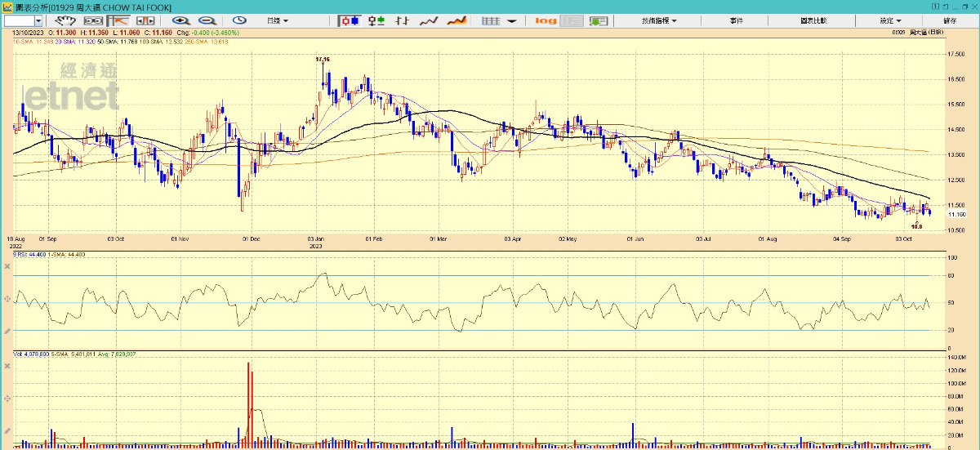Click the Chg -0.400 (-3.460%) value
This screenshot has width=980, height=450.
point(207,32)
